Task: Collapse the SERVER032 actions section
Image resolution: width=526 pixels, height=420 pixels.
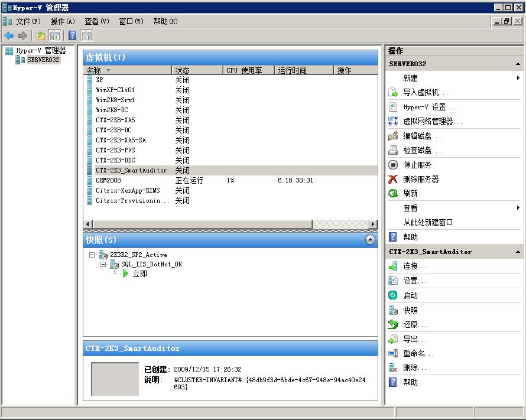Action: pos(518,64)
